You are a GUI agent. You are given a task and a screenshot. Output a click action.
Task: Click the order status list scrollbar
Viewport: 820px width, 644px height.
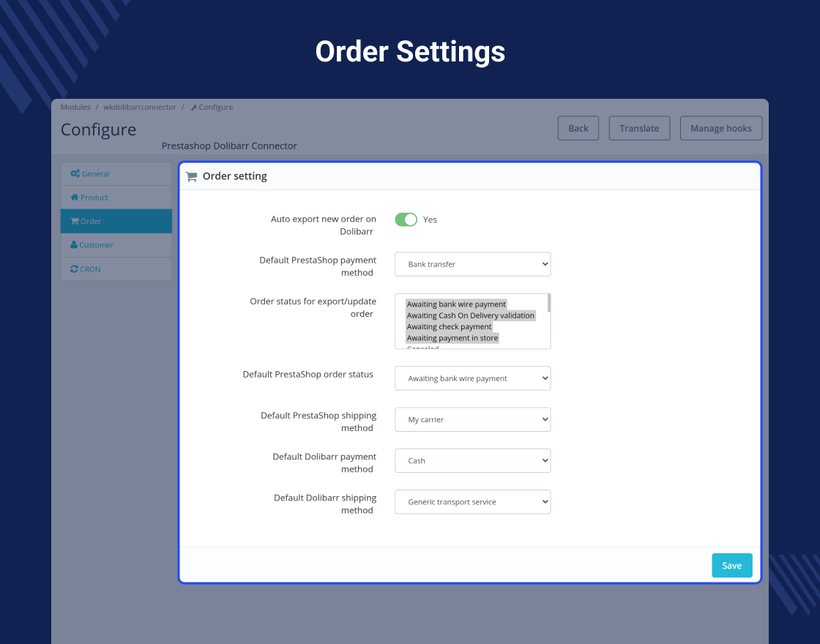548,303
